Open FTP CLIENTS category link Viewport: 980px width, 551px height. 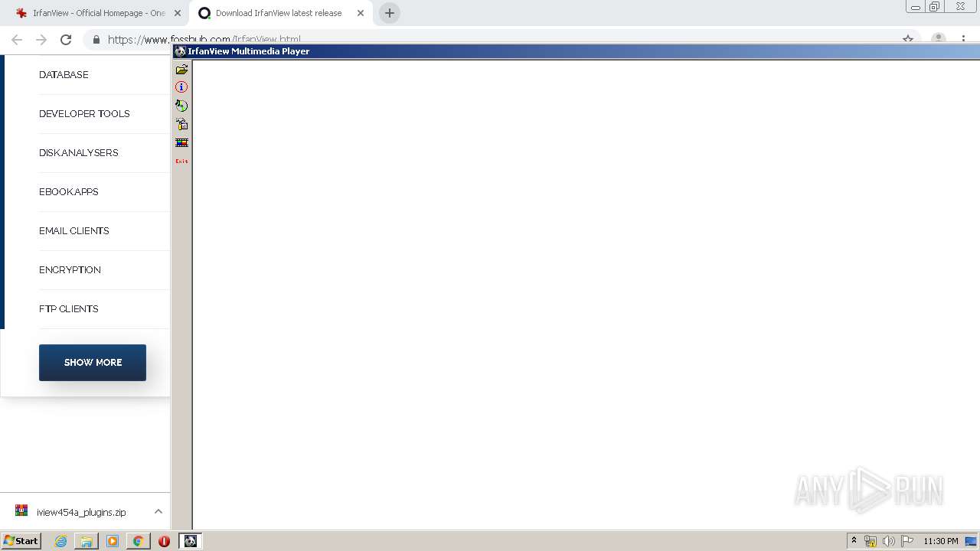(69, 309)
